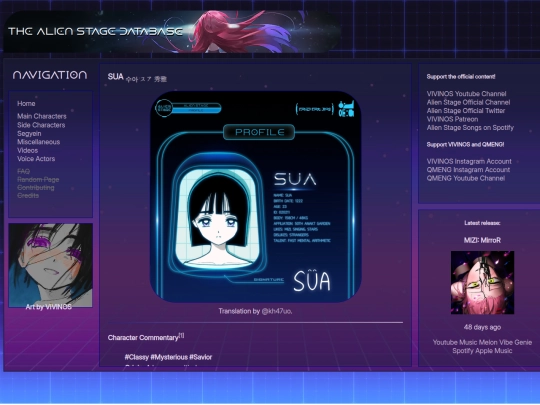Open the @kh47uo translator link

277,311
